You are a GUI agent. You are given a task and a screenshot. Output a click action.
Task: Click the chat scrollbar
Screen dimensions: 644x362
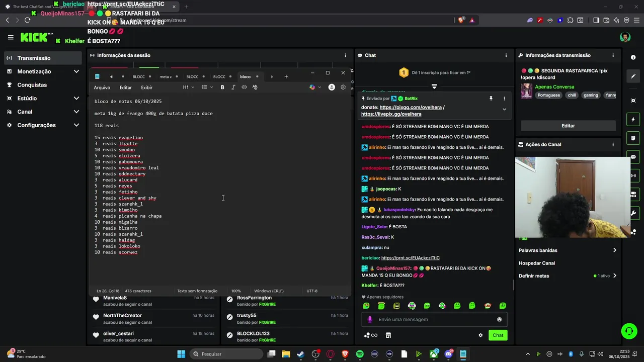[x=513, y=285]
